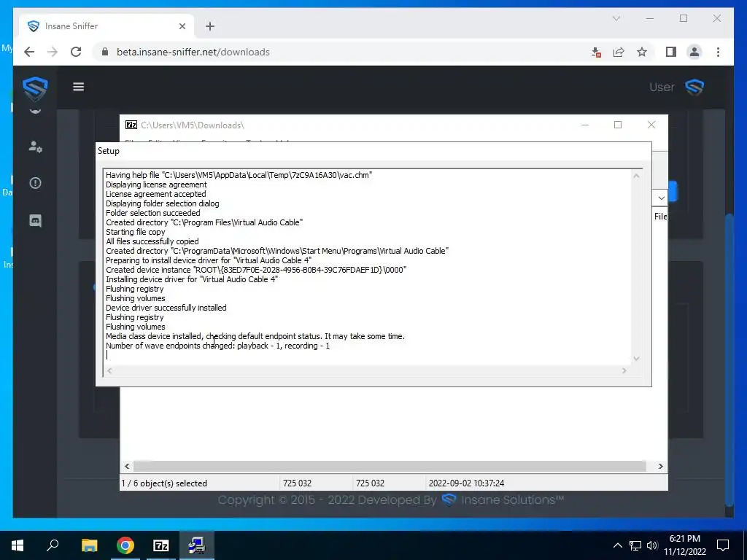The width and height of the screenshot is (747, 560).
Task: Open user settings icon in the sidebar
Action: [x=35, y=146]
